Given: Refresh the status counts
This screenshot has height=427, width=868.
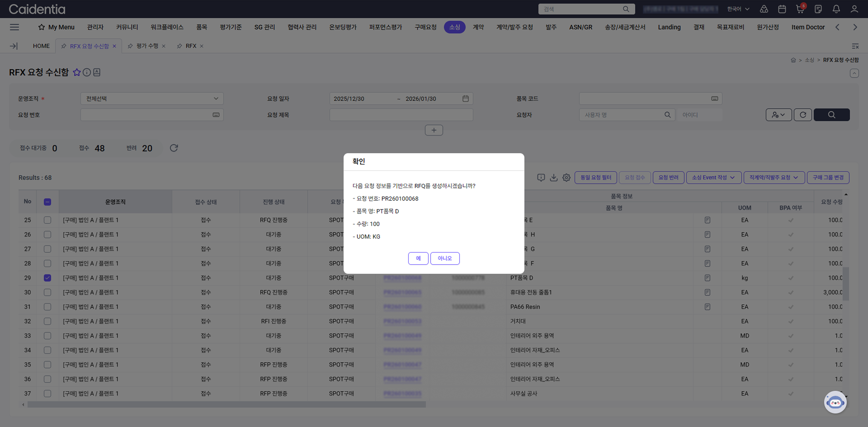Looking at the screenshot, I should coord(174,148).
